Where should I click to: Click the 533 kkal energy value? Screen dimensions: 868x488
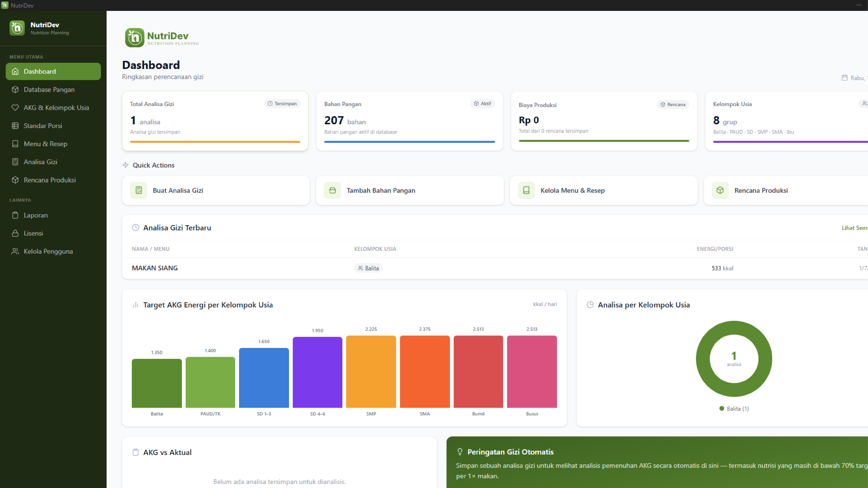[722, 268]
